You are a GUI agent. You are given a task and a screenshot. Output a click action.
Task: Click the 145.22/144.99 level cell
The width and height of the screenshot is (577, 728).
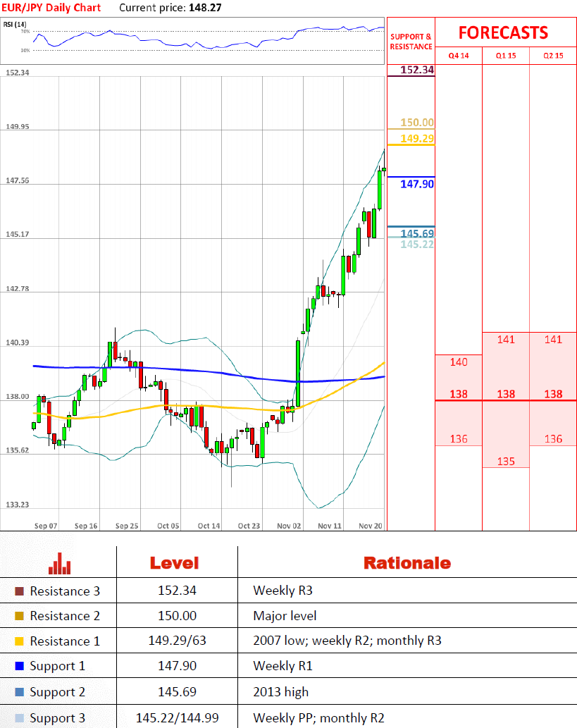tap(177, 718)
